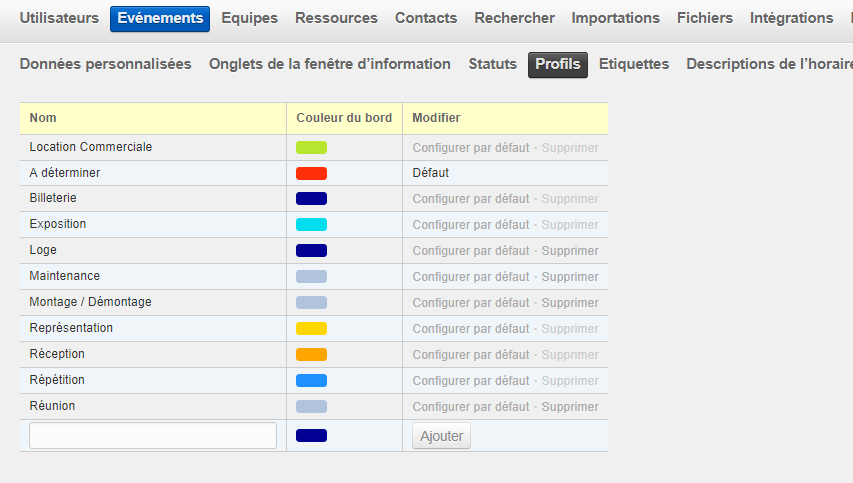Screen dimensions: 853x483
Task: Click the new profile name input field
Action: tap(153, 436)
